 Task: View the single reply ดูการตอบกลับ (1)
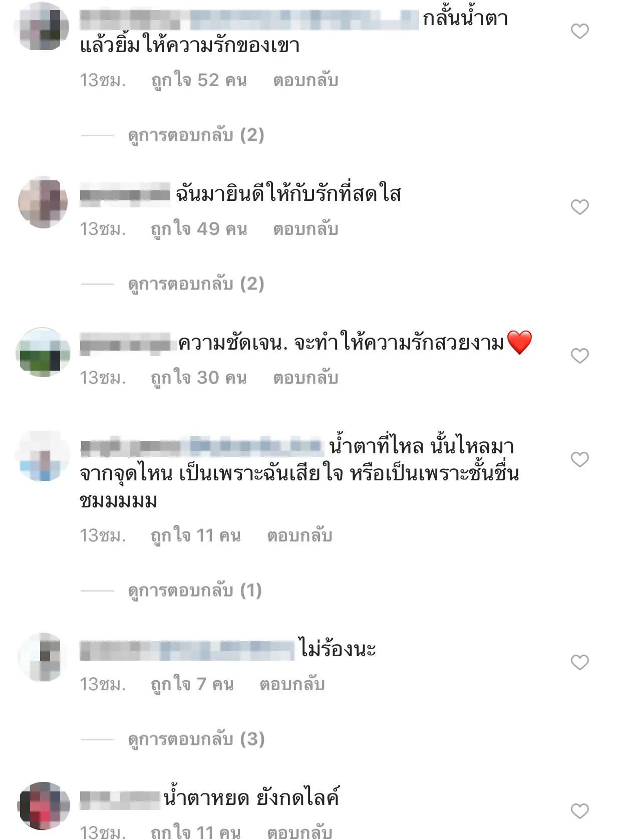[195, 591]
